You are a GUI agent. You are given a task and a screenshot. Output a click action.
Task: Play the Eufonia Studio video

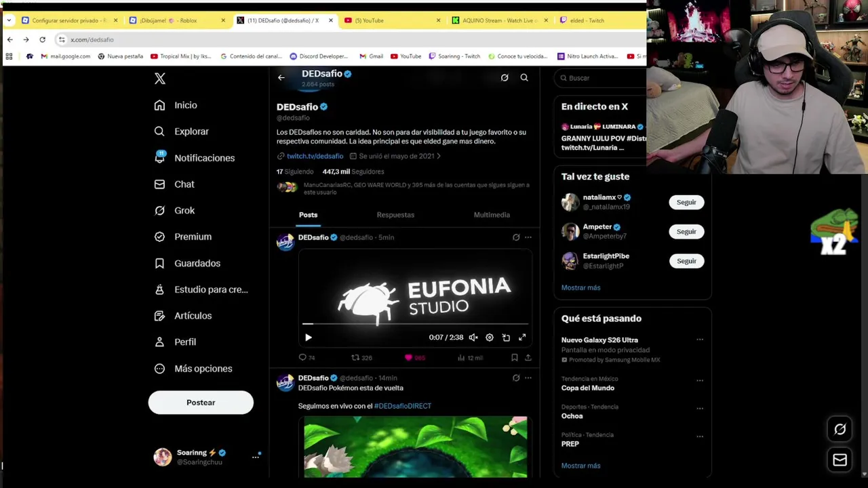[308, 338]
